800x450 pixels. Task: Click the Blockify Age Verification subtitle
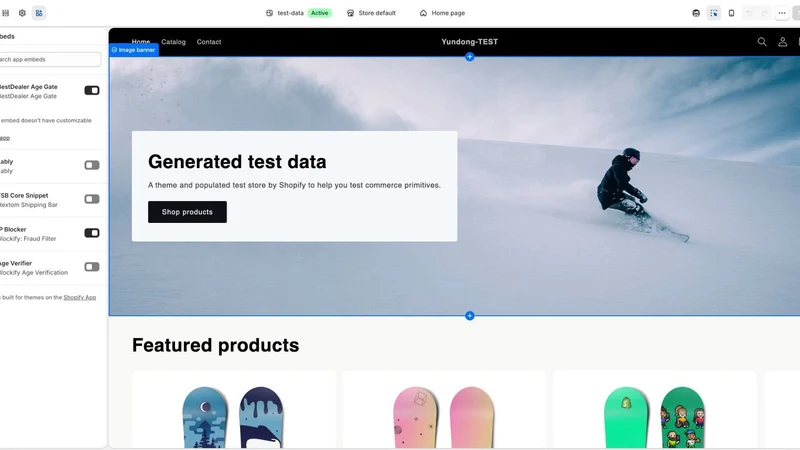pyautogui.click(x=34, y=272)
